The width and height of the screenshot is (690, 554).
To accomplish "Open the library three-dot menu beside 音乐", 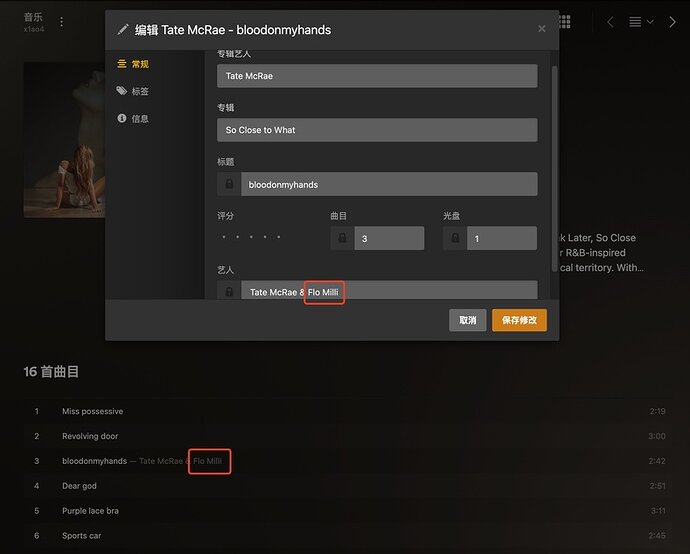I will [62, 22].
